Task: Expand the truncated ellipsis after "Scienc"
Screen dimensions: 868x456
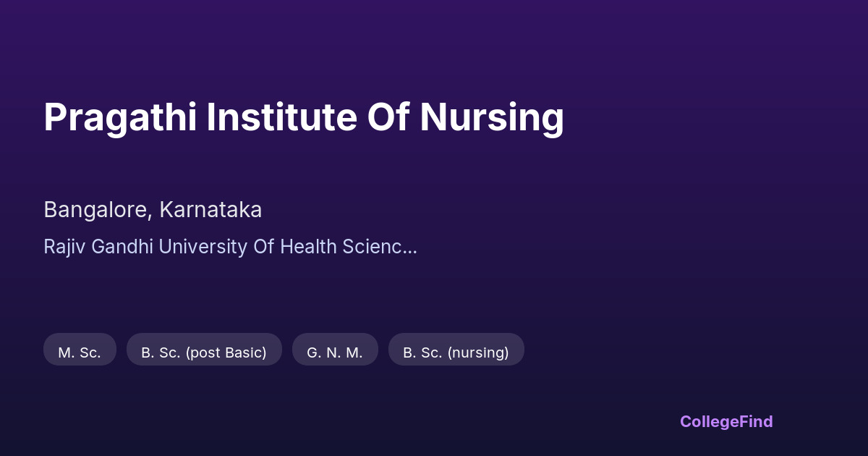Action: point(409,248)
